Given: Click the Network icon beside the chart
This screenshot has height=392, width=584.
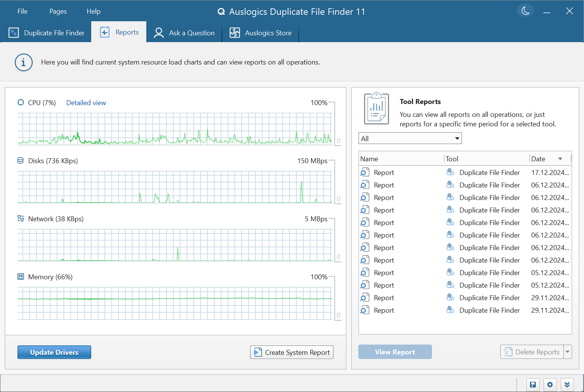Looking at the screenshot, I should (21, 219).
